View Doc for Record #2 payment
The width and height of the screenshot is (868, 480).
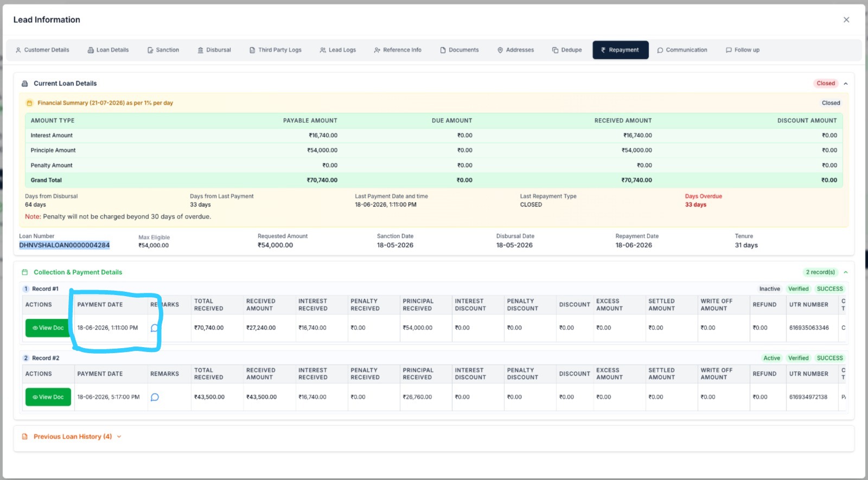click(x=48, y=397)
